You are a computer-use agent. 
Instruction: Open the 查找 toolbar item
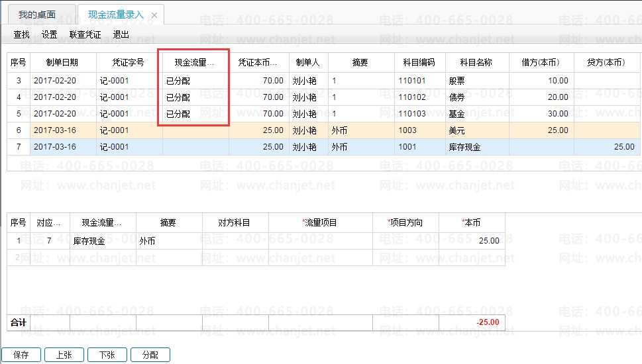(x=22, y=34)
